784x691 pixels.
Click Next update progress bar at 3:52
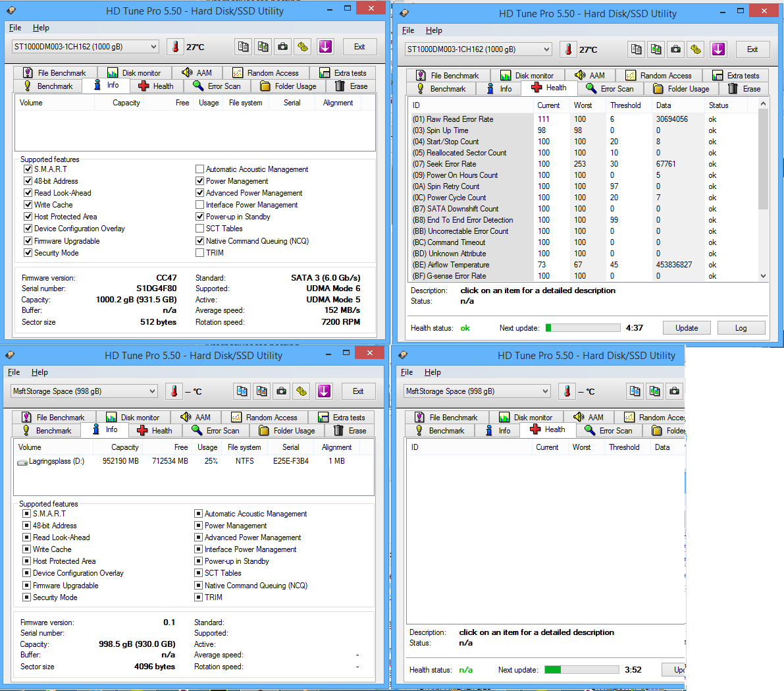click(581, 670)
